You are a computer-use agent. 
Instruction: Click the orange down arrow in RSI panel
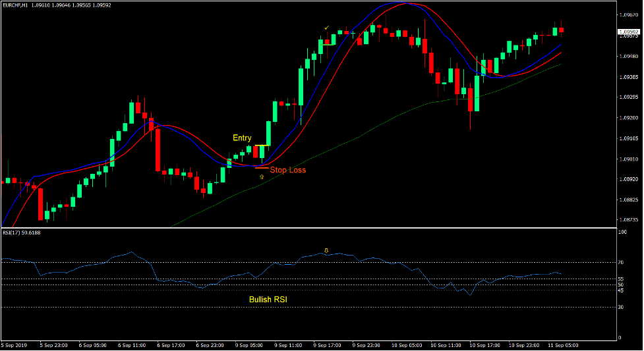tap(326, 251)
